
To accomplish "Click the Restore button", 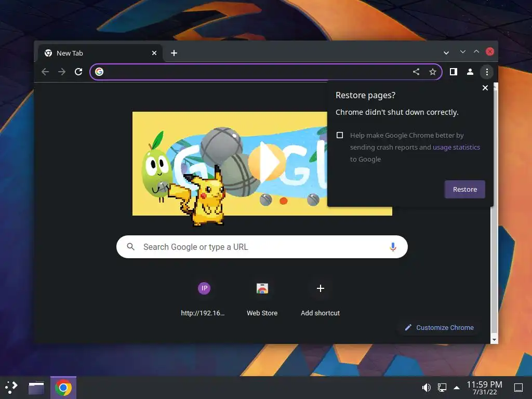I will coord(465,189).
